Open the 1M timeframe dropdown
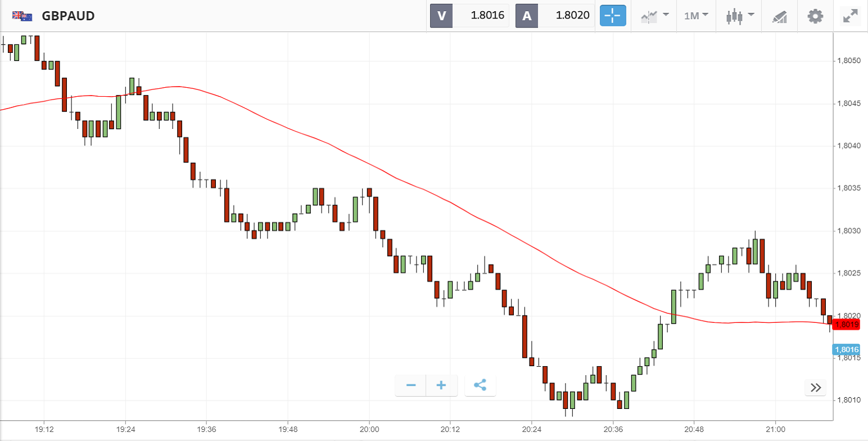Viewport: 868px width, 441px height. coord(696,16)
